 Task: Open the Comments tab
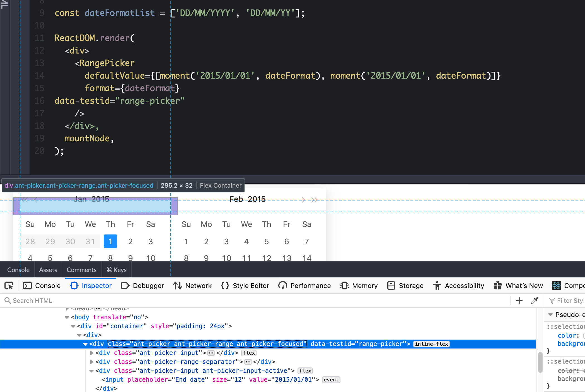81,269
